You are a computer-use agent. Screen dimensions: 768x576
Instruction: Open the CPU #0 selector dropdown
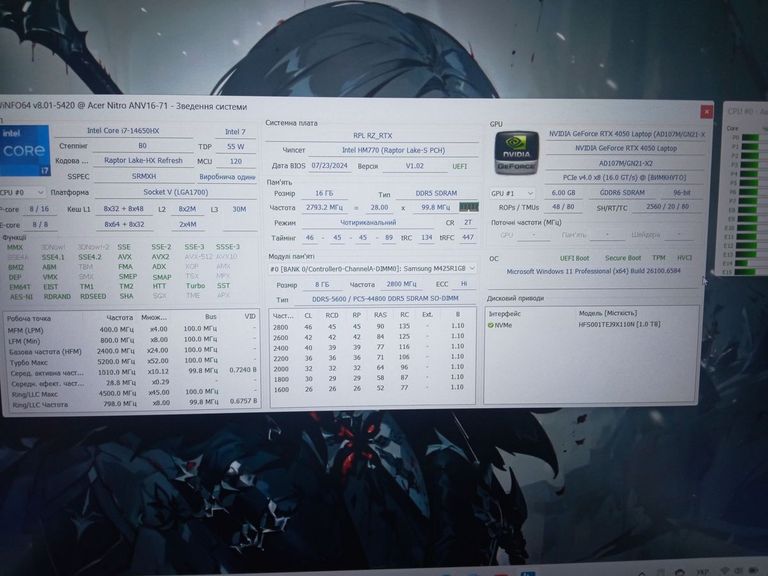point(23,192)
